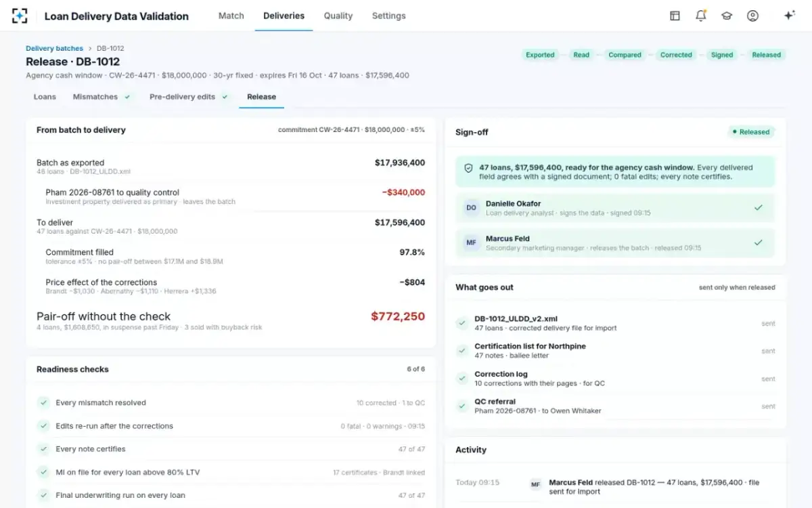Click the 97.8% commitment filled value

click(412, 252)
